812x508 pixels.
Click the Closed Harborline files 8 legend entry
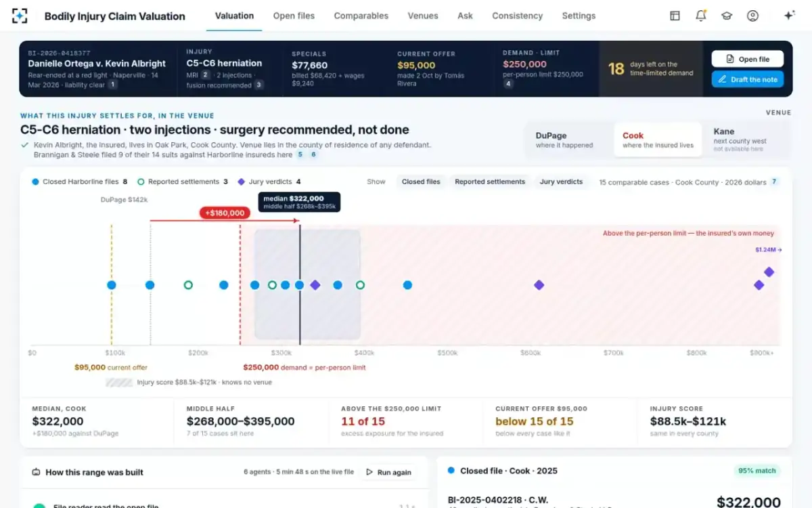(79, 182)
